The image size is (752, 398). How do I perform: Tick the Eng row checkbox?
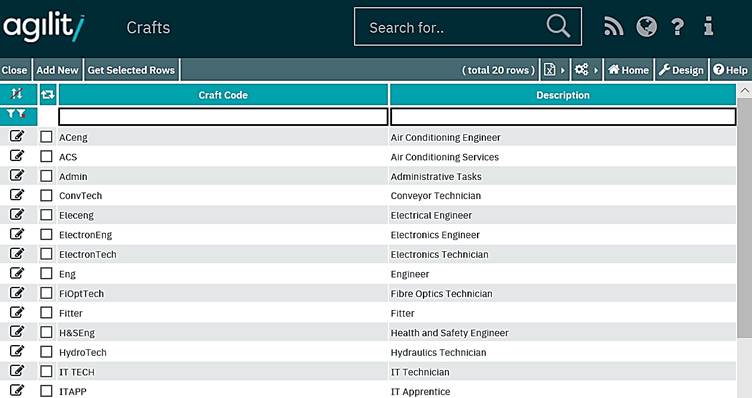[x=47, y=273]
